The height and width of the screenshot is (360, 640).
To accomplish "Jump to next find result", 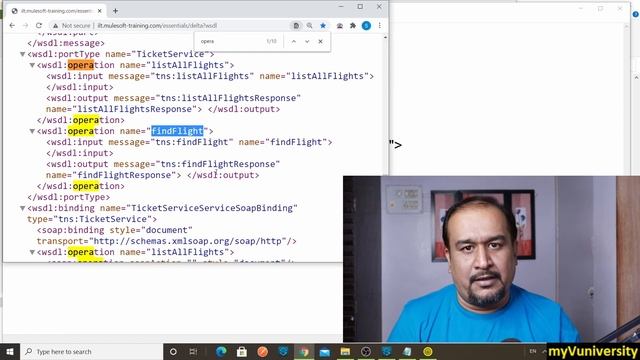I will point(307,41).
